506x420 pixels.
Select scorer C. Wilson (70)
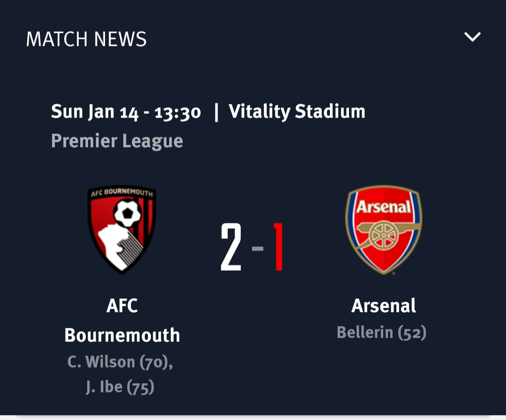coord(120,362)
